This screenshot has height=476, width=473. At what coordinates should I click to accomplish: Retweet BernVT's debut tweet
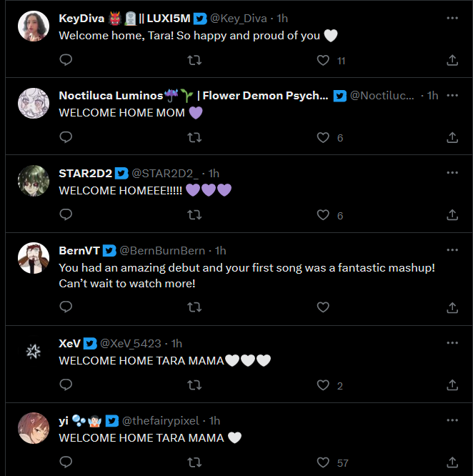click(194, 307)
